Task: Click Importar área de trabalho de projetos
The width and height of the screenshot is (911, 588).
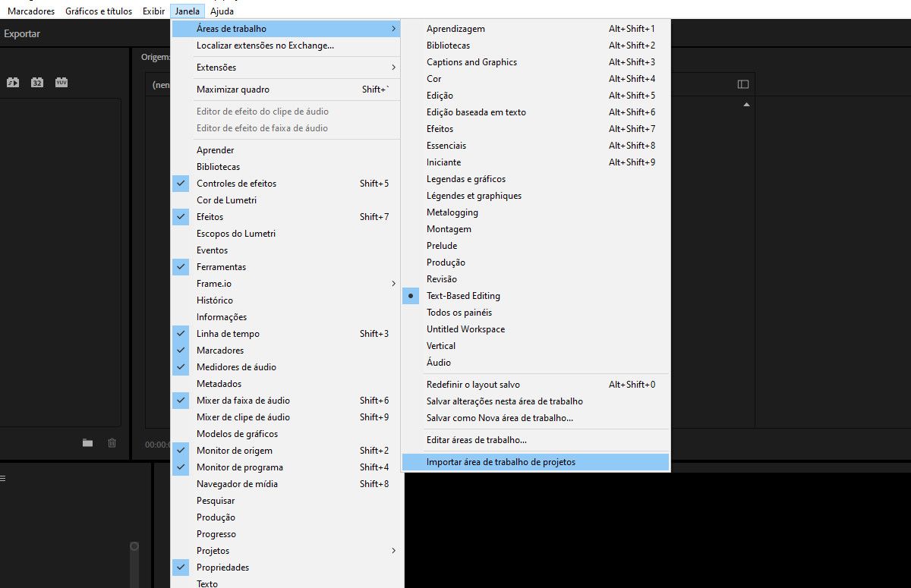Action: click(536, 462)
